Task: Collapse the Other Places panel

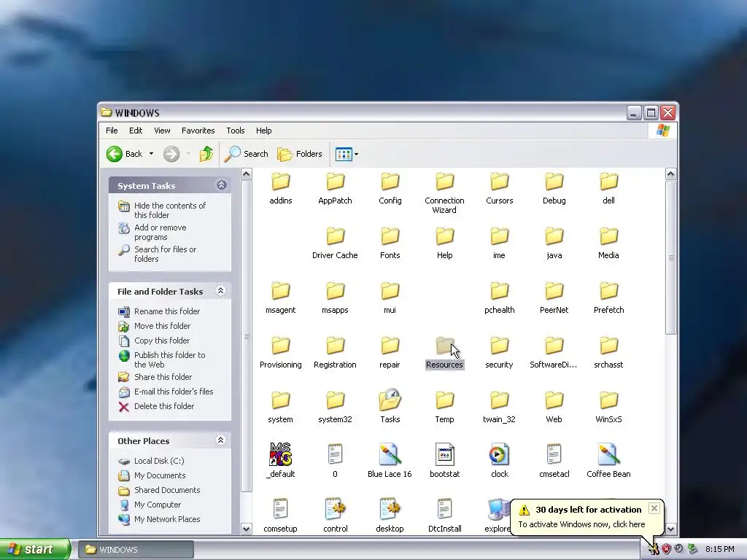Action: point(220,440)
